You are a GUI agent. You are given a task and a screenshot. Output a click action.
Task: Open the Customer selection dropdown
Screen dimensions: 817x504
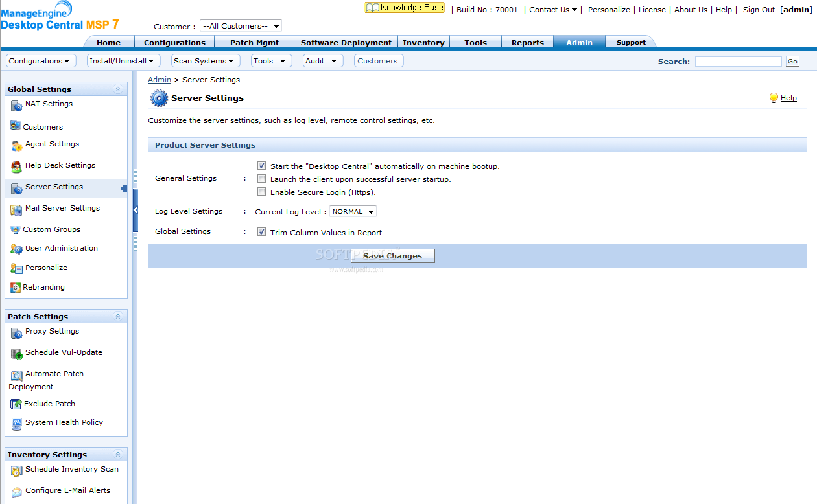(x=241, y=26)
